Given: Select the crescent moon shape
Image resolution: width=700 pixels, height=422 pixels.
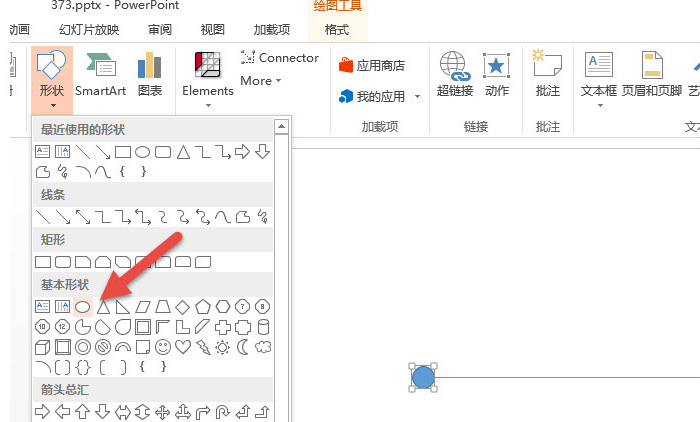Looking at the screenshot, I should point(243,347).
